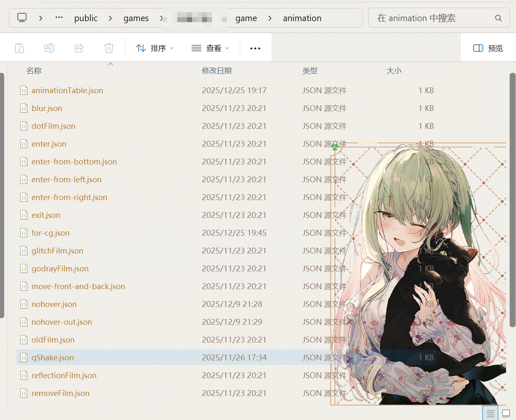Viewport: 516px width, 420px height.
Task: Click the for-cg.json file icon
Action: point(24,233)
